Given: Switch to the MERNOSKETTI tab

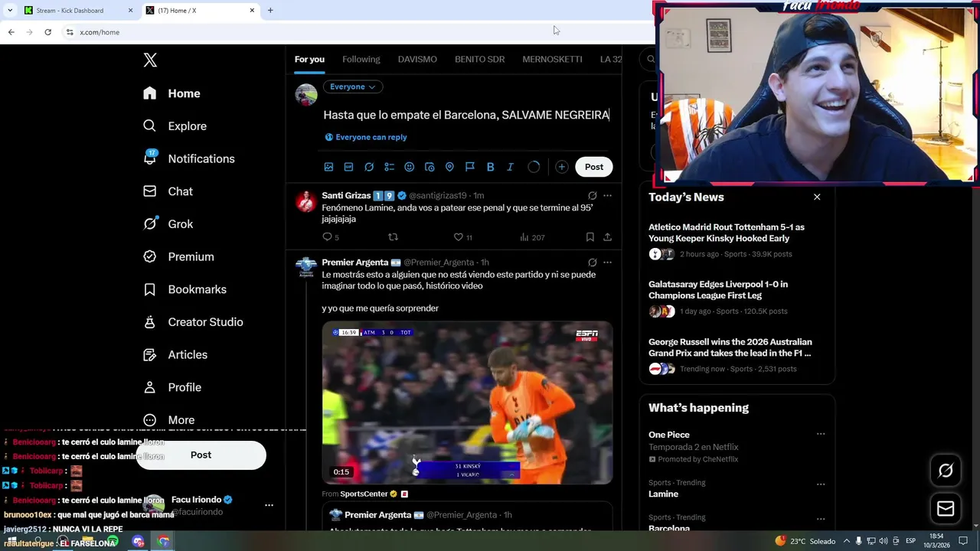Looking at the screenshot, I should tap(552, 59).
